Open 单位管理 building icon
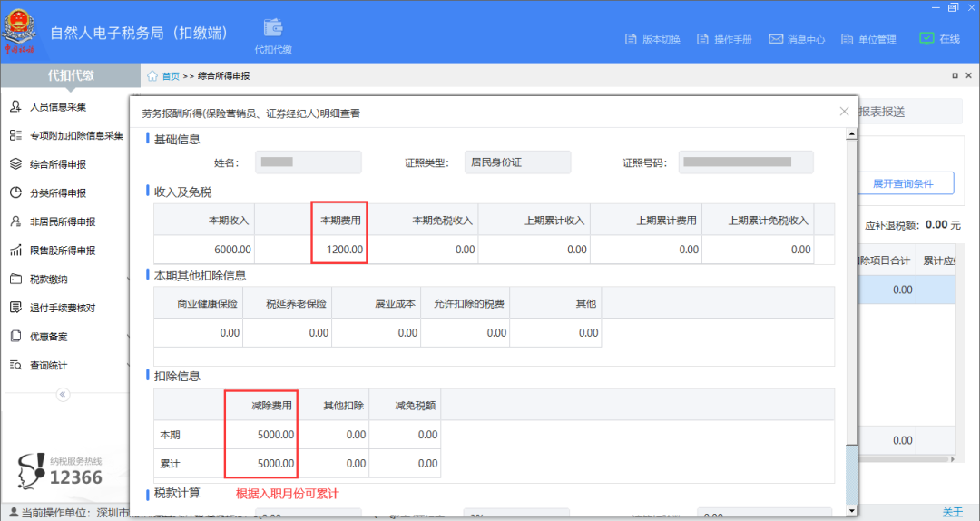The height and width of the screenshot is (521, 980). click(847, 39)
